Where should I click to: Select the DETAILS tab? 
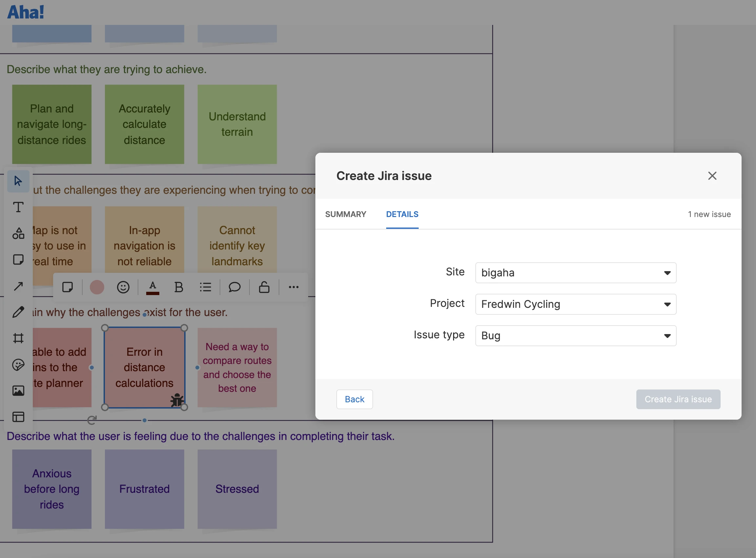pos(402,214)
